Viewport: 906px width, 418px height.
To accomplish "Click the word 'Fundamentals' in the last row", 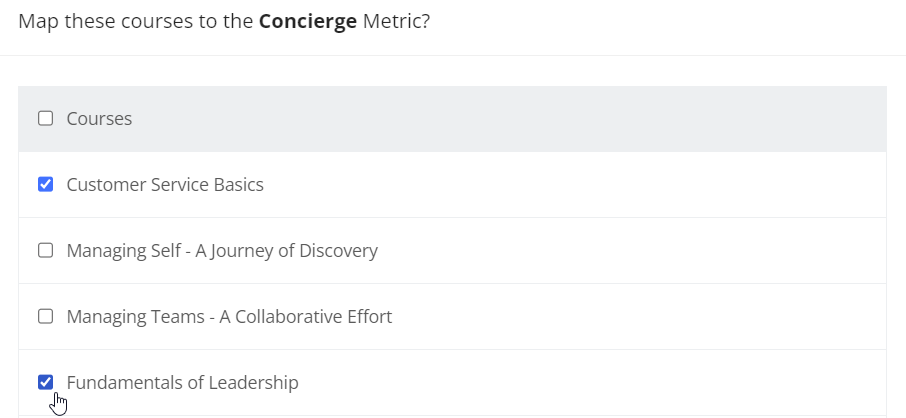I will point(118,382).
